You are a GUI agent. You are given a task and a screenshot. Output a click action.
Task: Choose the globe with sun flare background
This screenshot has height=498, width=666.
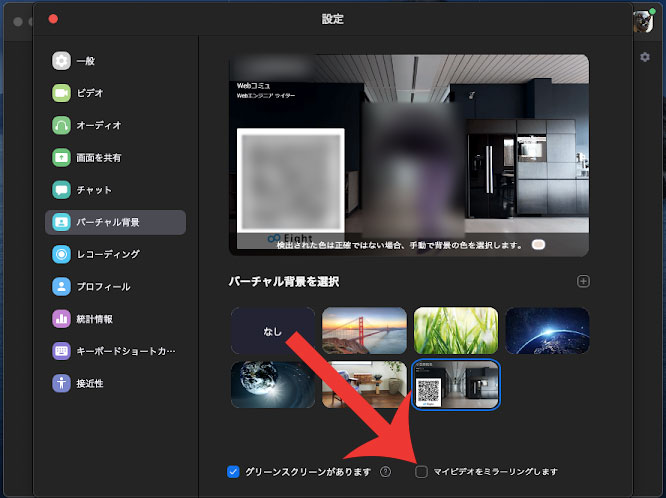click(x=273, y=385)
